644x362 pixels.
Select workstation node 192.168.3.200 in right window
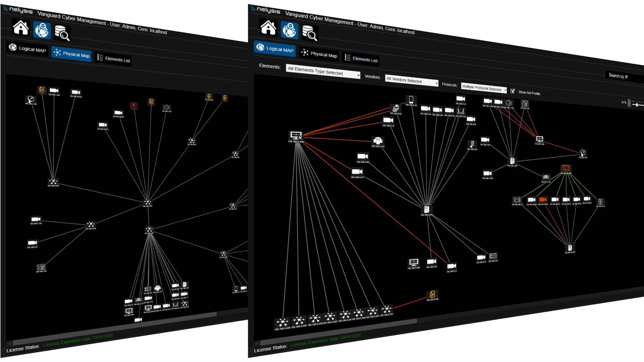click(296, 136)
